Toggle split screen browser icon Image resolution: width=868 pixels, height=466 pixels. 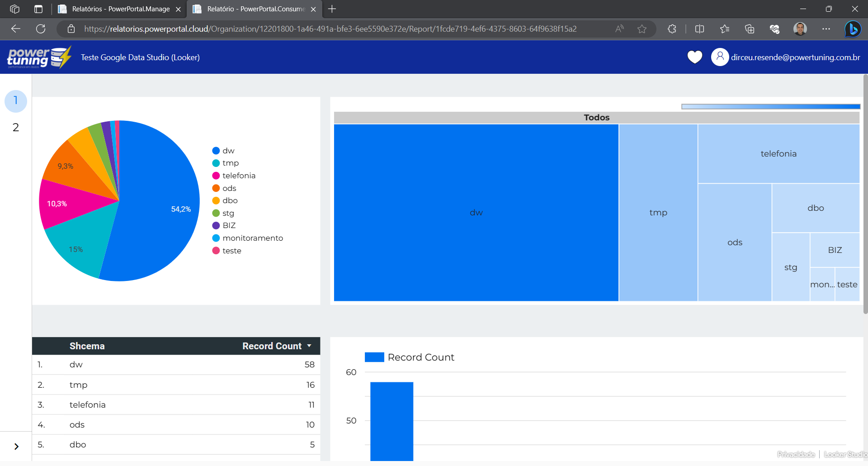[x=699, y=29]
